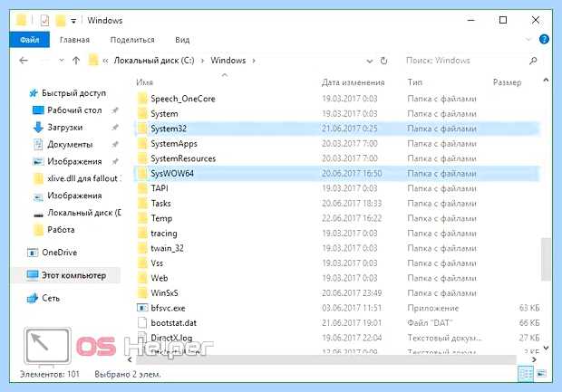Image resolution: width=562 pixels, height=392 pixels.
Task: Select the SystemApps folder icon
Action: pos(142,144)
